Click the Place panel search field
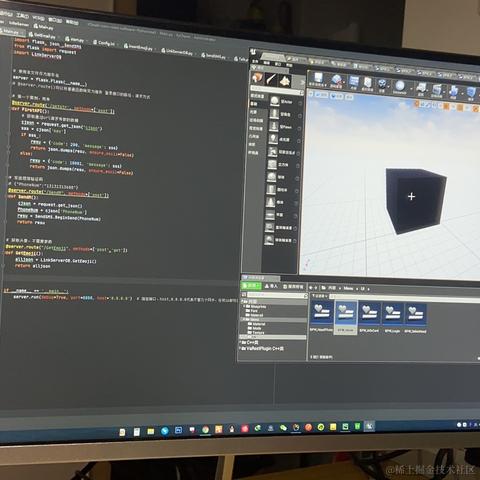The height and width of the screenshot is (480, 480). point(277,91)
